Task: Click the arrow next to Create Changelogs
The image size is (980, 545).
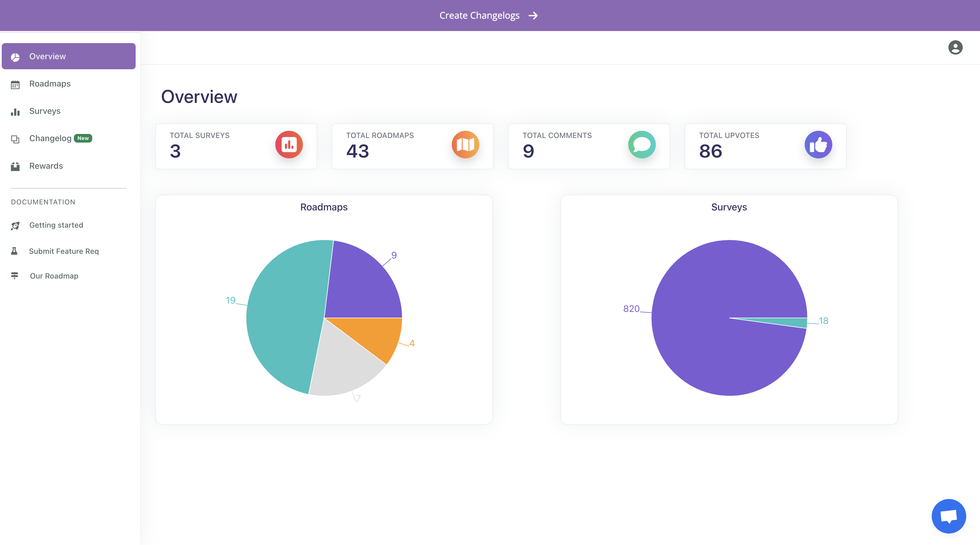Action: pos(533,16)
